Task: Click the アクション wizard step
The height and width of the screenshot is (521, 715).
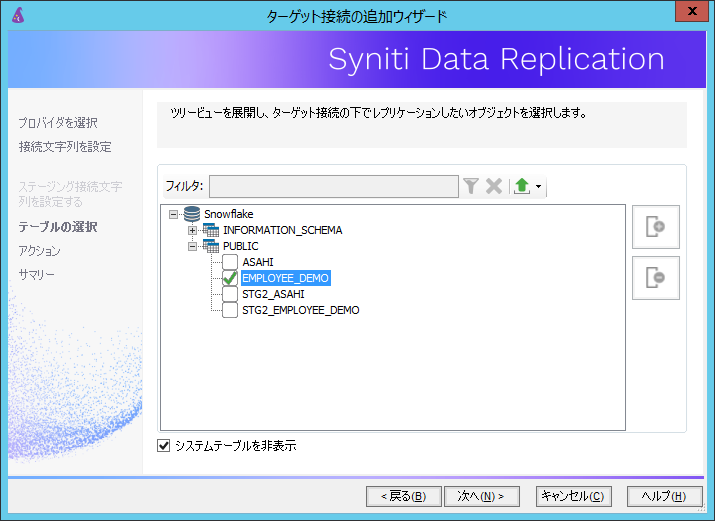Action: tap(39, 251)
